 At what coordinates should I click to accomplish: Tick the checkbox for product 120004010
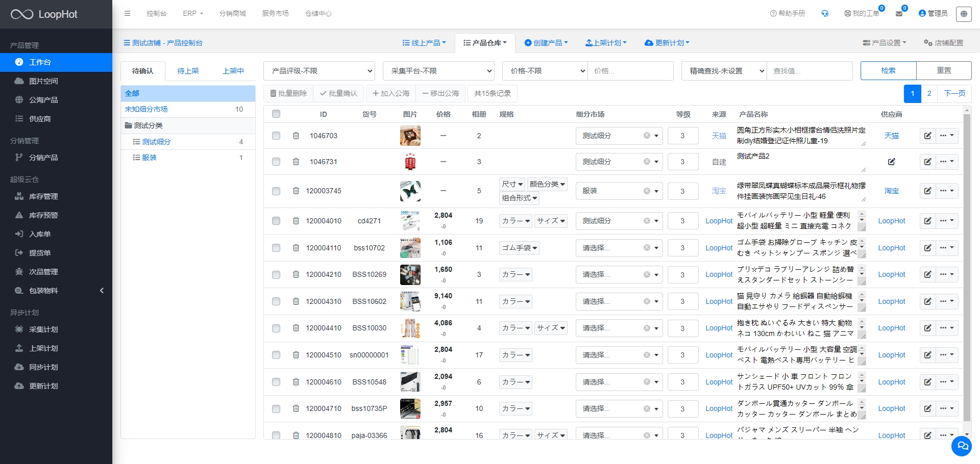tap(276, 221)
